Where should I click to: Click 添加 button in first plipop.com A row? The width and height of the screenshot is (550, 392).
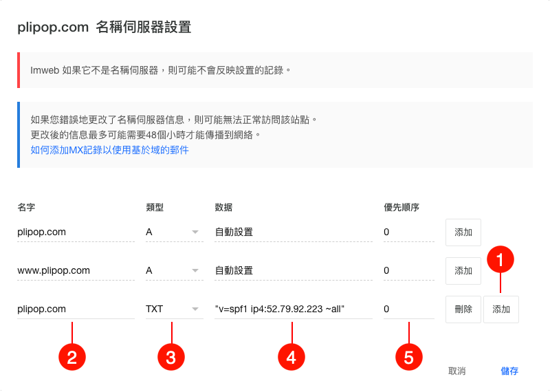click(x=463, y=232)
